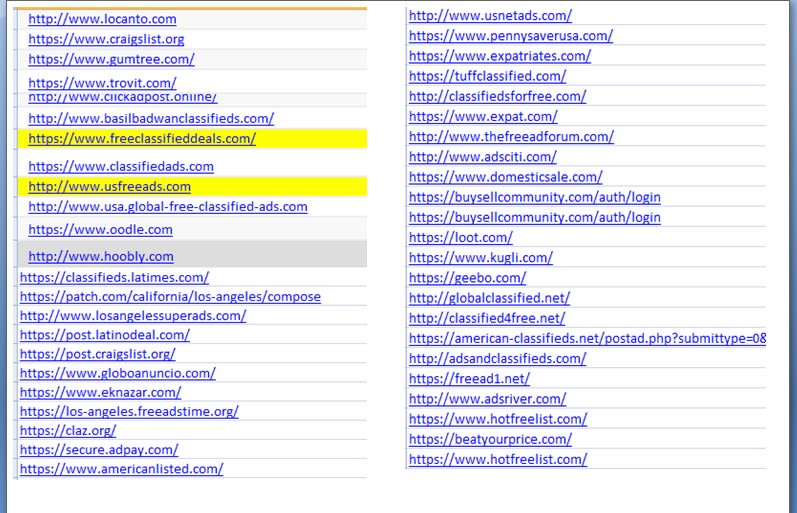
Task: Open thefreeadforum.com link
Action: (x=511, y=137)
